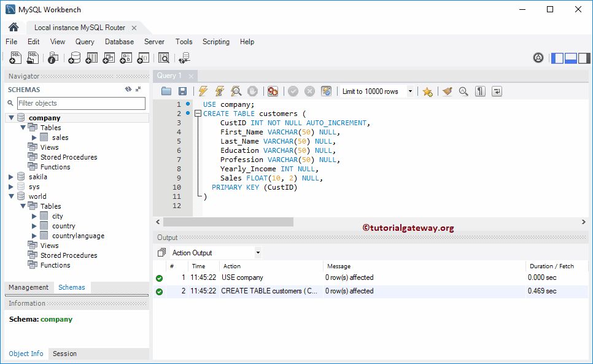Expand the Tables node under world schema
Image resolution: width=593 pixels, height=364 pixels.
(x=22, y=206)
